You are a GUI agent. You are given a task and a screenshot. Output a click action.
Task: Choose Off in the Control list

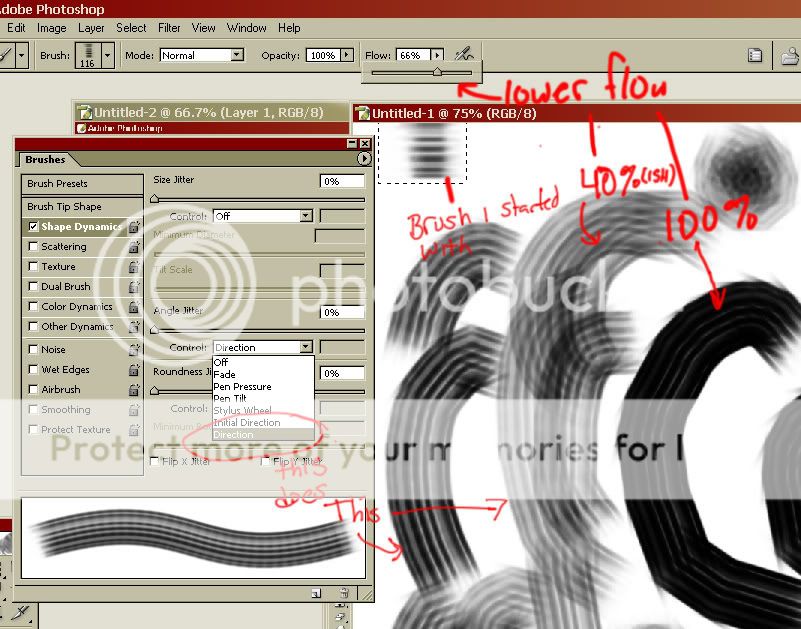(x=263, y=362)
